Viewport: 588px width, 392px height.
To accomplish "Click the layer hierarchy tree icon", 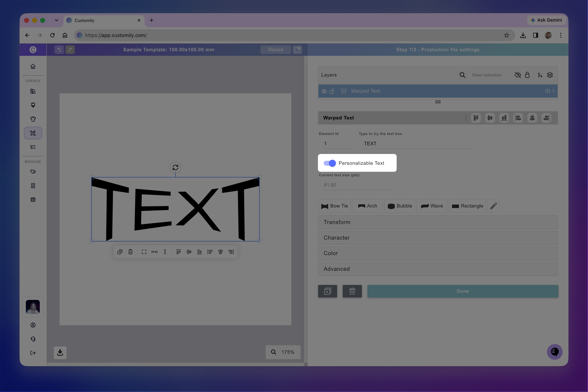I will (540, 75).
